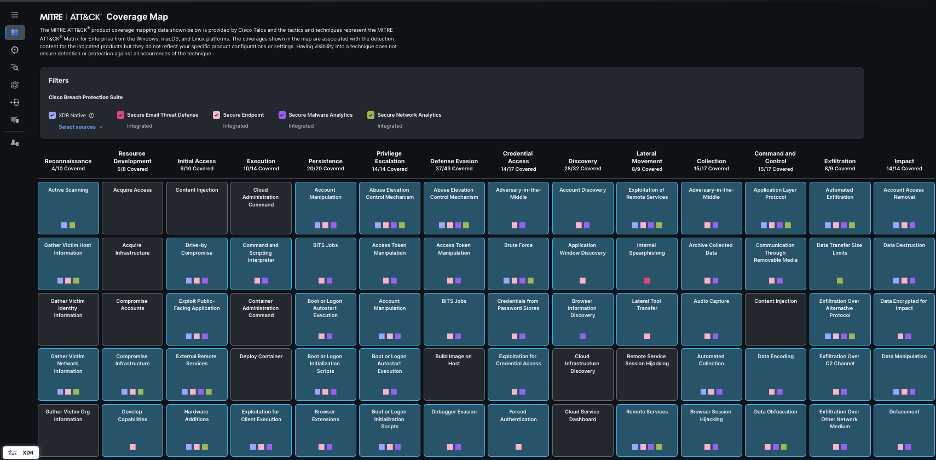Expand the Select sources dropdown
936x460 pixels.
point(80,127)
